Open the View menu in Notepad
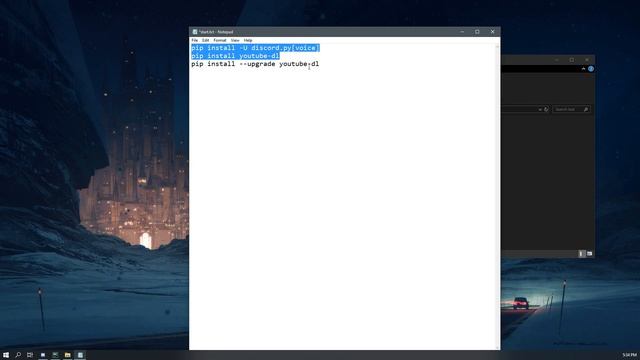Screen dimensions: 640x360 click(235, 40)
